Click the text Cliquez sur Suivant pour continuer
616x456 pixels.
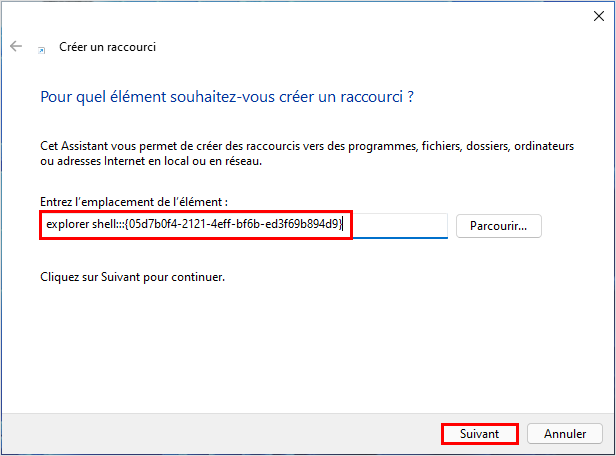pos(132,277)
